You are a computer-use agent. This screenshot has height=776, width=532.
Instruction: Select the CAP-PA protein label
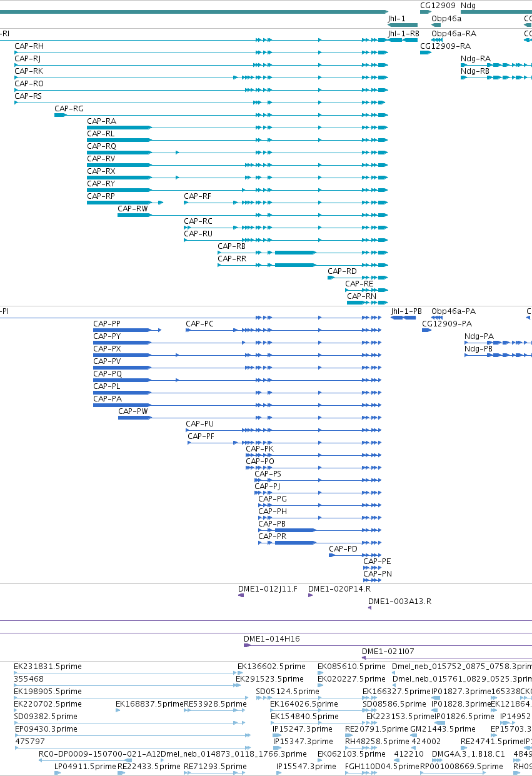pos(108,399)
